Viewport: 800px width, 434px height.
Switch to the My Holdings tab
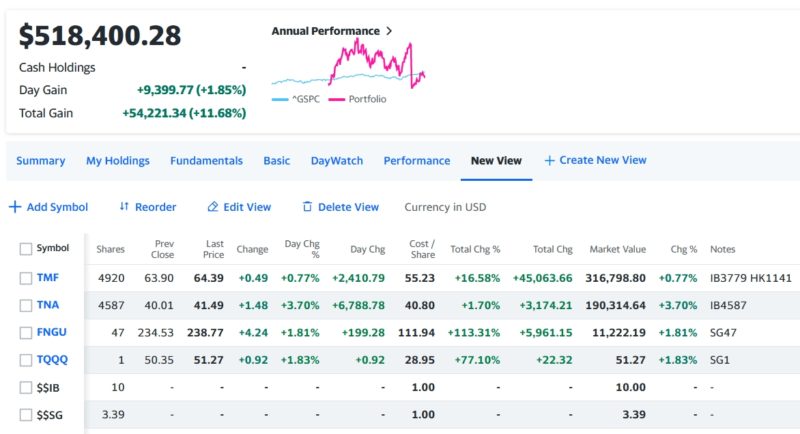(118, 160)
